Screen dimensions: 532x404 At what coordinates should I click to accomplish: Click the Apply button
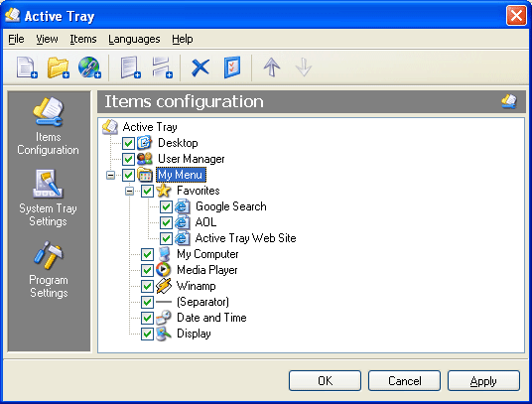(x=483, y=380)
